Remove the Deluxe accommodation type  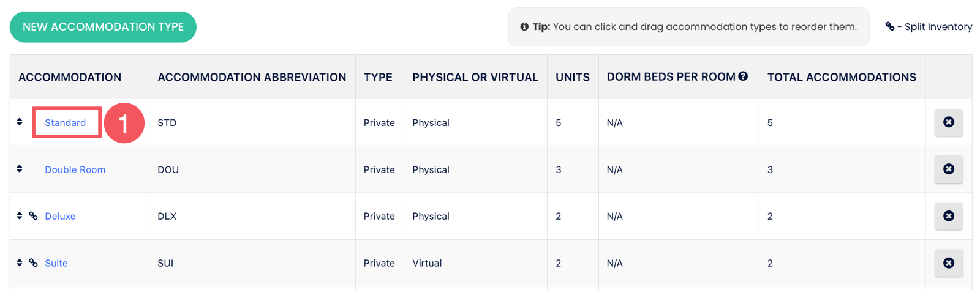(x=948, y=216)
